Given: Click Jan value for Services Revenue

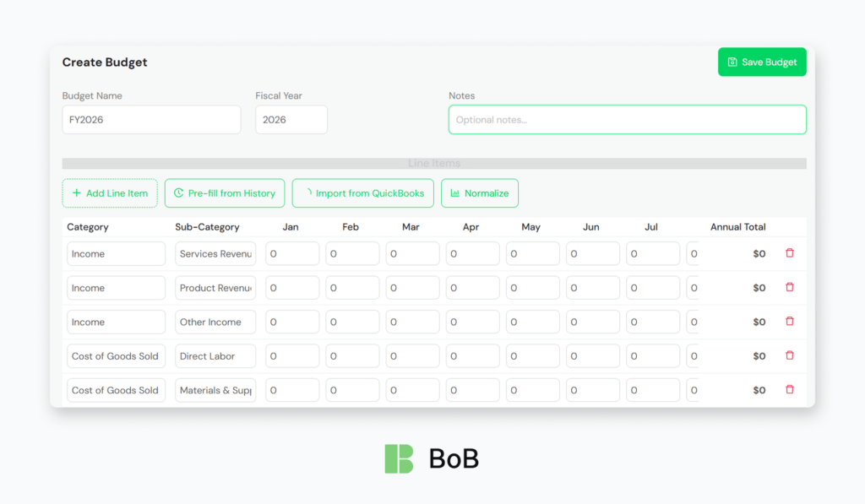Looking at the screenshot, I should click(x=292, y=254).
